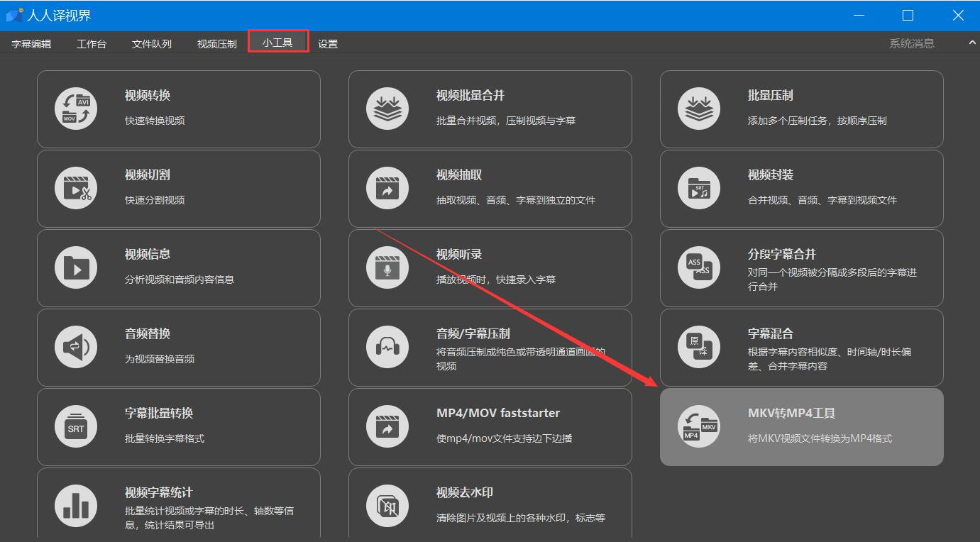Open the MP4/MOV faststarter tool icon

387,426
